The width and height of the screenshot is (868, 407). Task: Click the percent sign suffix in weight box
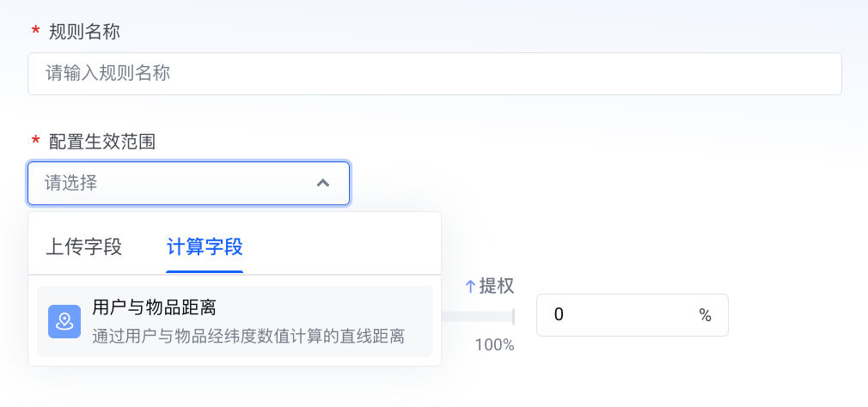705,315
